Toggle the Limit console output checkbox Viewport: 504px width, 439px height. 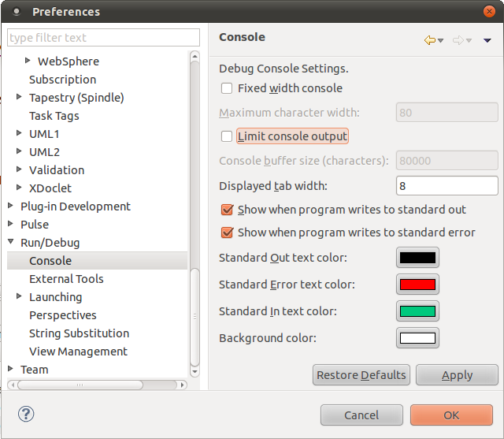[227, 136]
